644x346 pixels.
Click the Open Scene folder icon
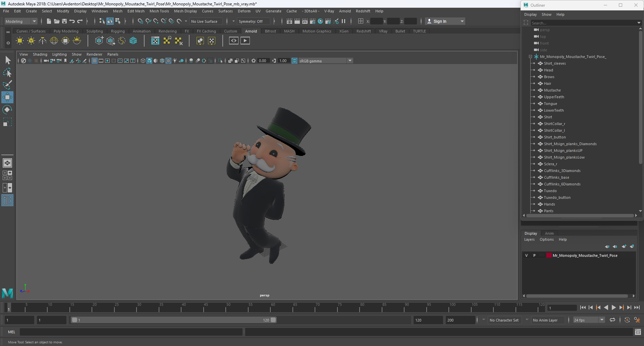56,21
